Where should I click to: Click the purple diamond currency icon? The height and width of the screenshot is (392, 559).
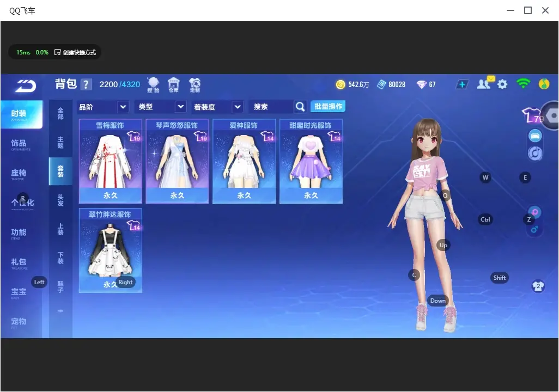pyautogui.click(x=421, y=84)
